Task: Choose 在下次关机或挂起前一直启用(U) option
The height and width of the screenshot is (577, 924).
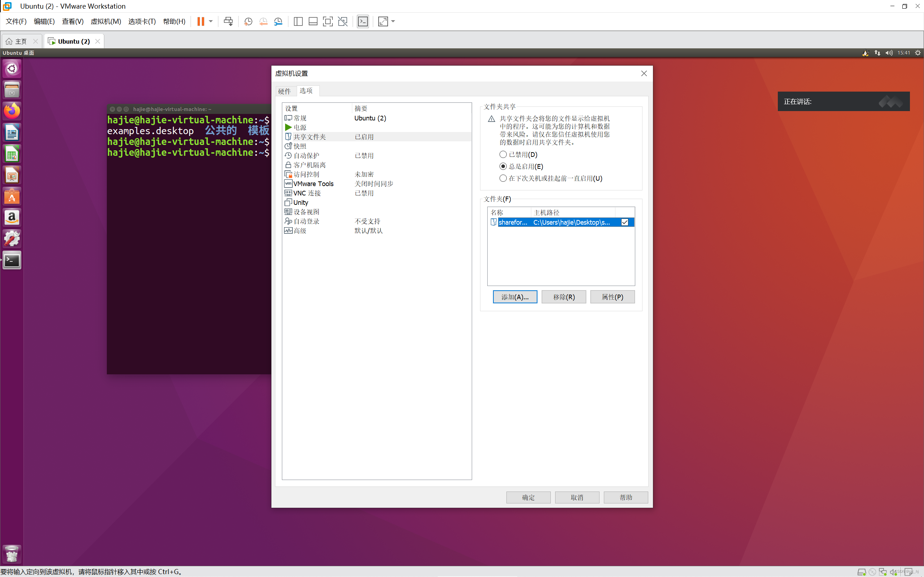Action: click(x=503, y=178)
